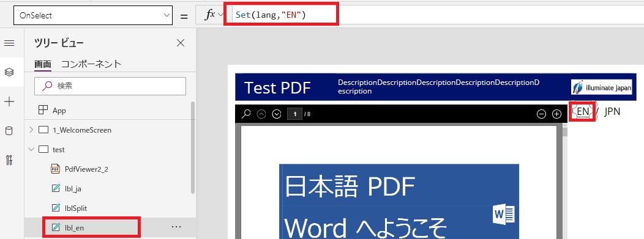Close the ツリー ビュー panel
Image resolution: width=644 pixels, height=239 pixels.
181,43
